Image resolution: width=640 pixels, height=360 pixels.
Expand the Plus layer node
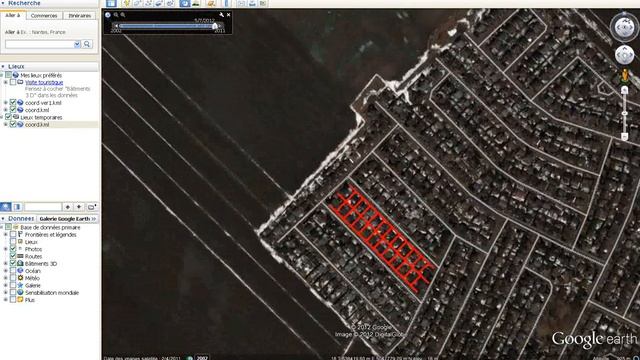coord(6,300)
